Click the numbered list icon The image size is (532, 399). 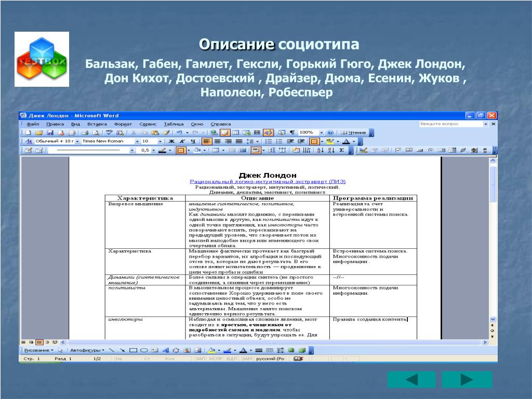click(269, 141)
